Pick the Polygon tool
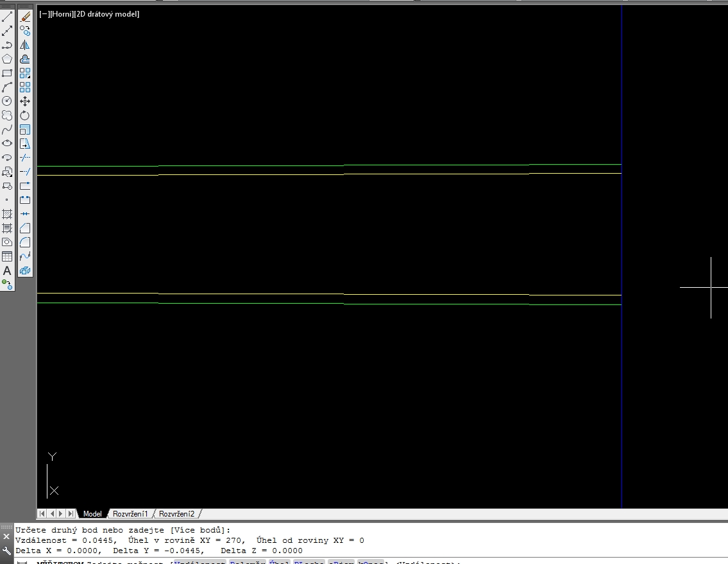728x564 pixels. [x=7, y=59]
